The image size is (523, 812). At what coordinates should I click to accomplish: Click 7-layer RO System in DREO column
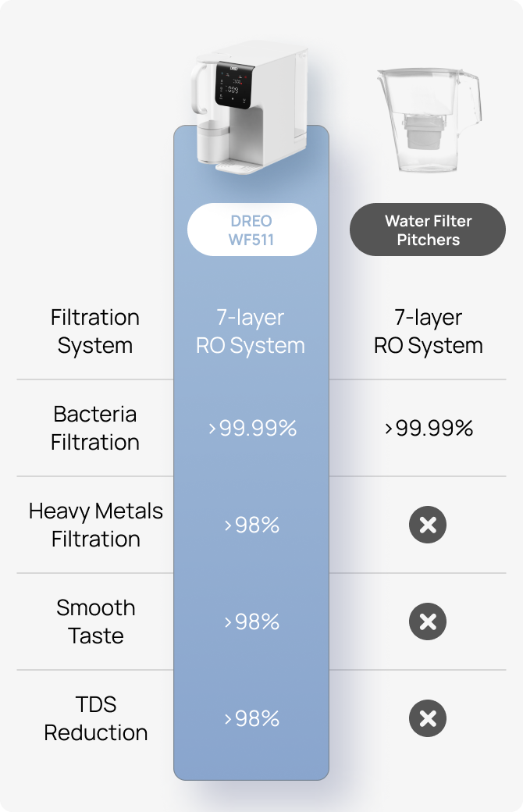click(251, 331)
